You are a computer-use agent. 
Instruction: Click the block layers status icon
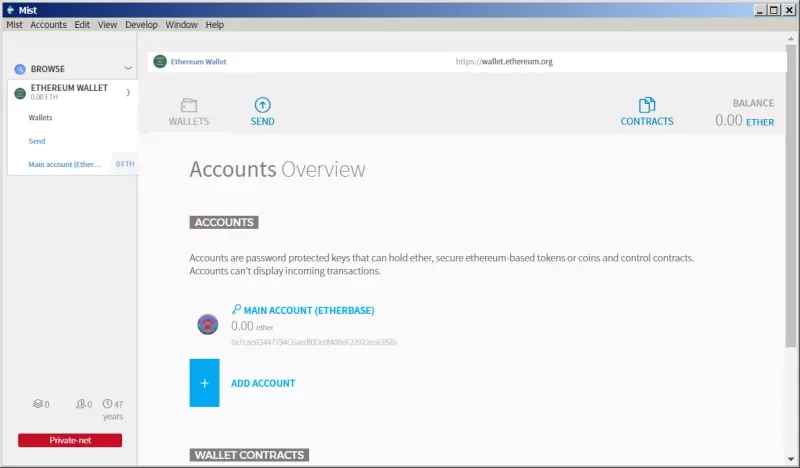click(38, 404)
